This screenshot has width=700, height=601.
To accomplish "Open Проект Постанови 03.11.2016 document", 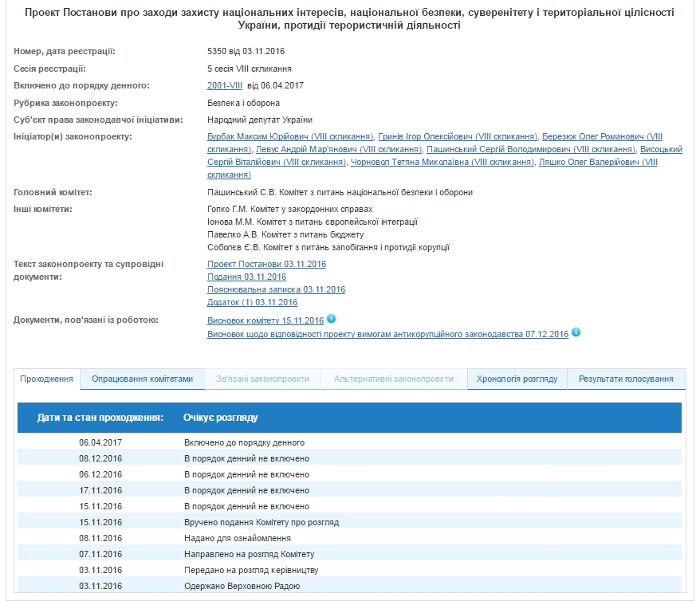I will (266, 265).
